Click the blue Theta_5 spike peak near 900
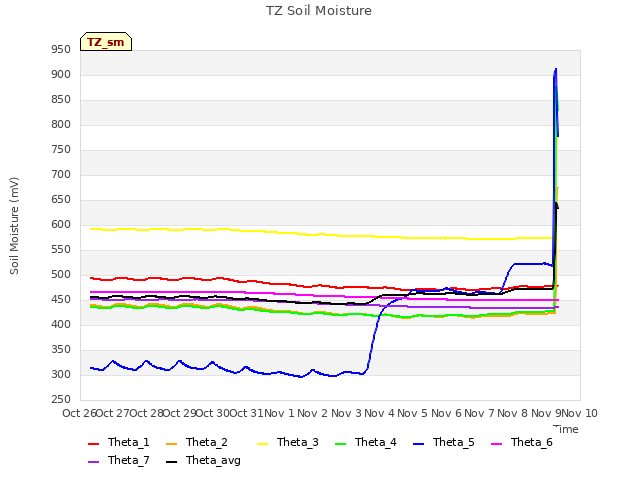640x480 pixels. [x=556, y=69]
